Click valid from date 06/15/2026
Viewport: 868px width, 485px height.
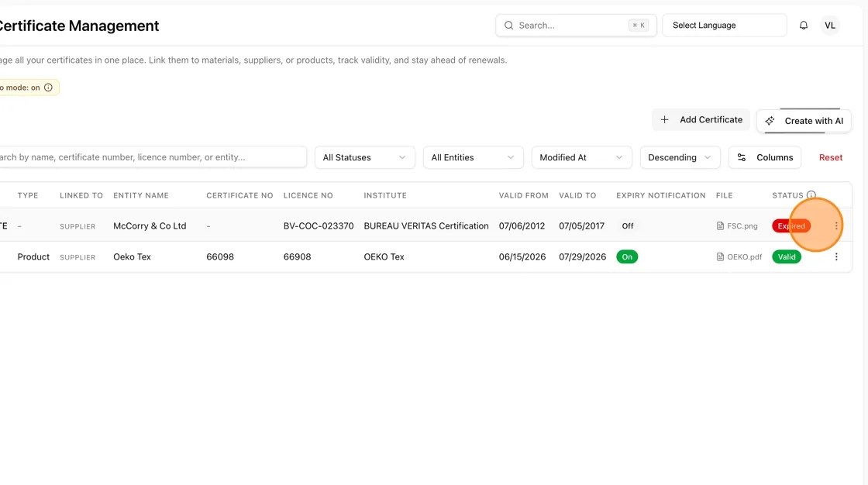(522, 257)
